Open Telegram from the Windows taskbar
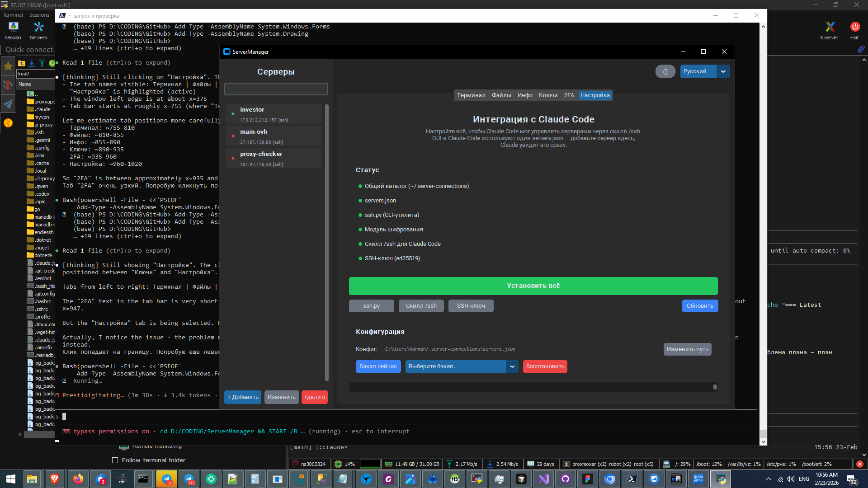The width and height of the screenshot is (868, 488). click(166, 479)
